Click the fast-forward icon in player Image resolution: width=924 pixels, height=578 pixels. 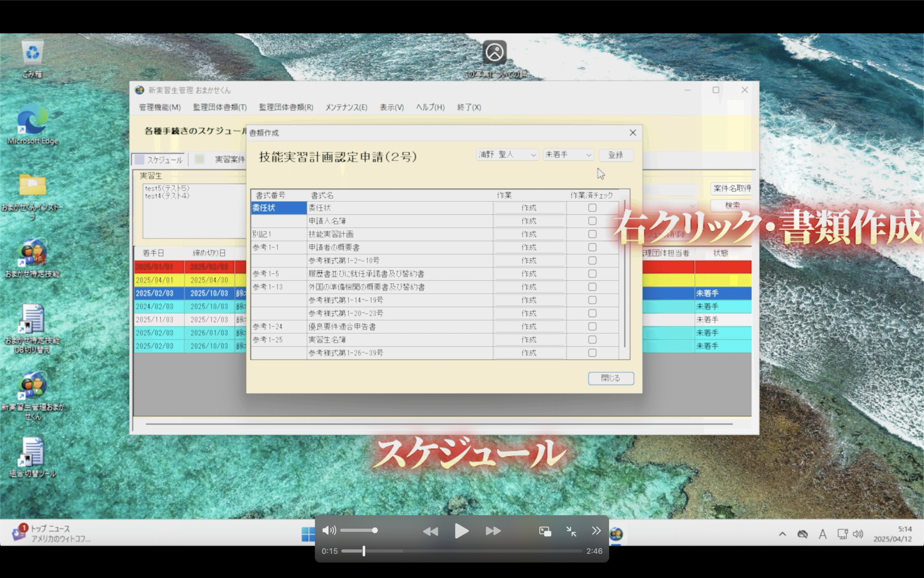coord(493,531)
